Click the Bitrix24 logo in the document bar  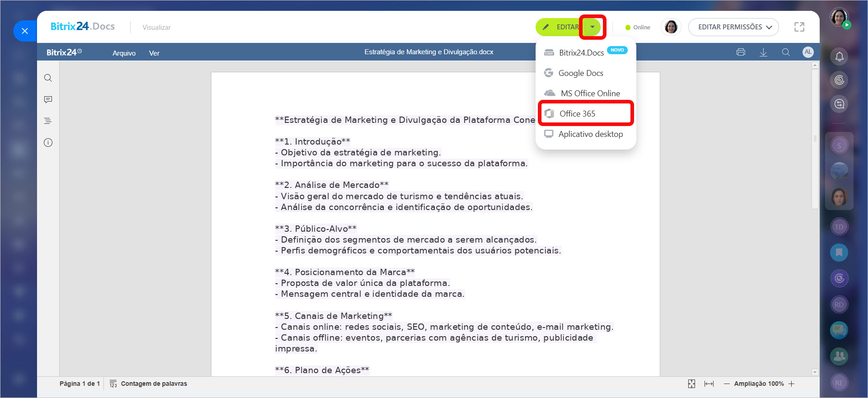[64, 52]
